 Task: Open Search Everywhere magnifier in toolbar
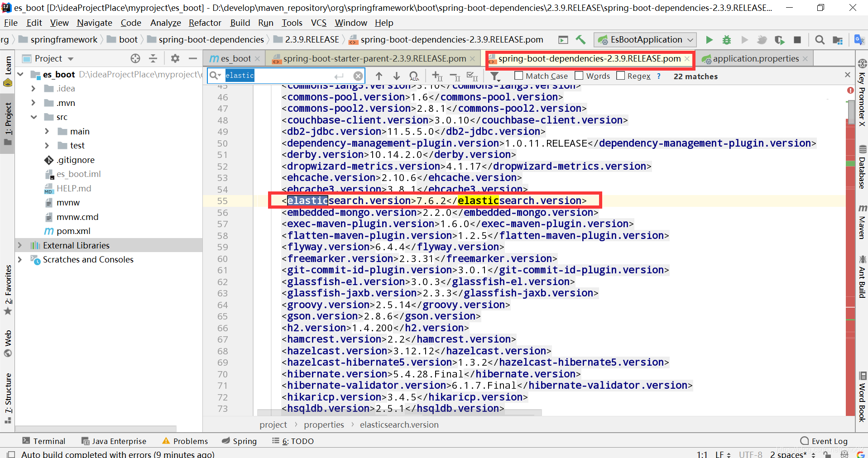(x=820, y=40)
